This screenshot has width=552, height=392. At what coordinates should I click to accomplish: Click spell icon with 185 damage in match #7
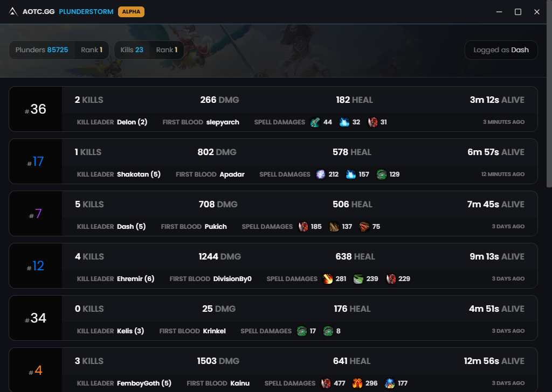tap(303, 227)
